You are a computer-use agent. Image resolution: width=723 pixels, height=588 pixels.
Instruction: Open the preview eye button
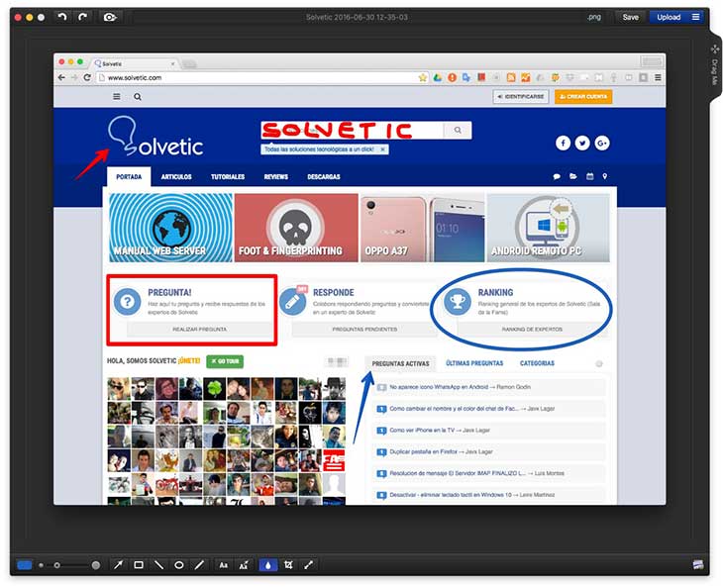110,17
